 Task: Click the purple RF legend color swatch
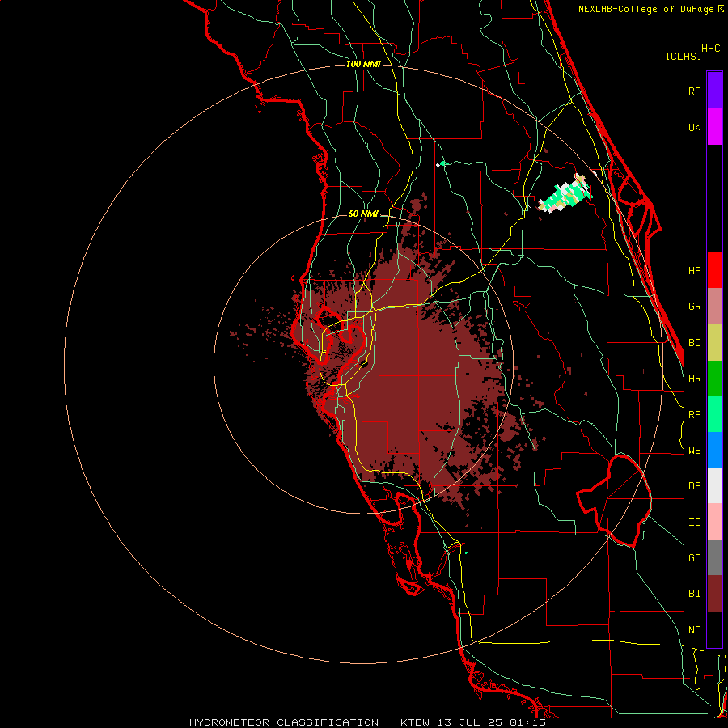(714, 91)
